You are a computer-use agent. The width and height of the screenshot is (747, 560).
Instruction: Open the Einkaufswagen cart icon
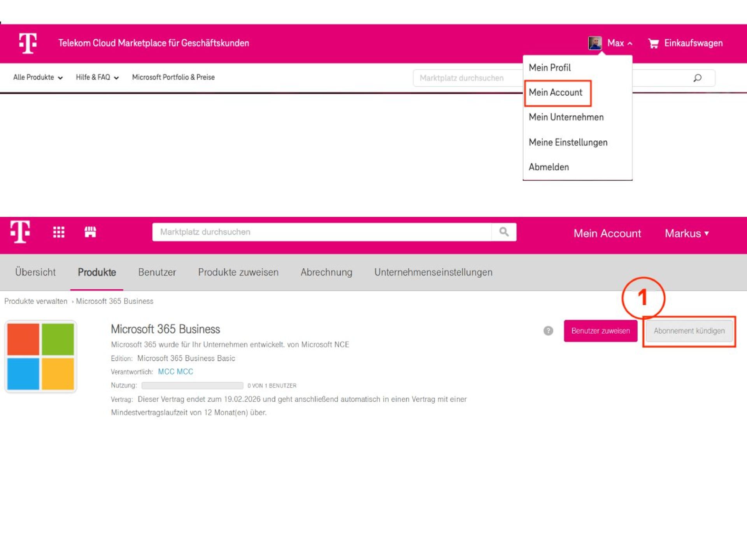point(654,44)
